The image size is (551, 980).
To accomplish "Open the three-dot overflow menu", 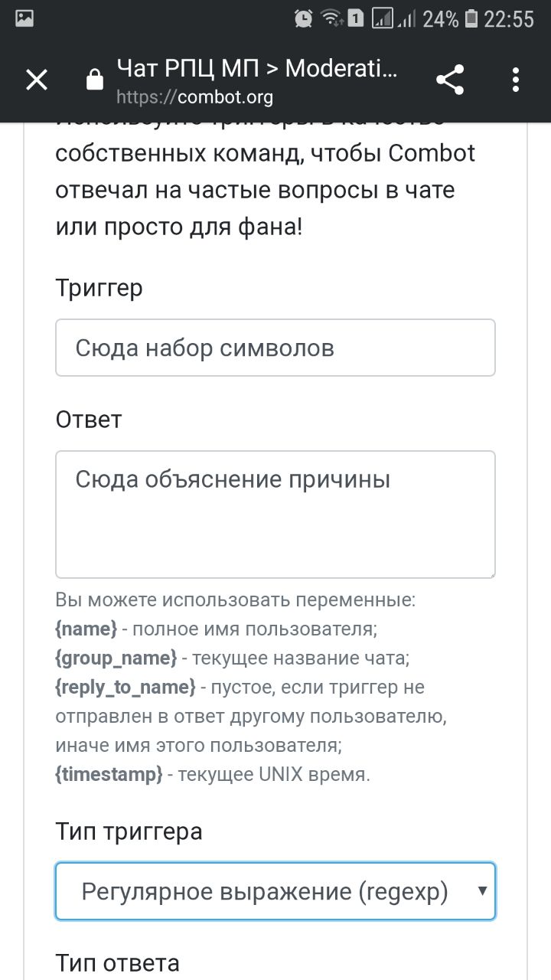I will pos(516,80).
